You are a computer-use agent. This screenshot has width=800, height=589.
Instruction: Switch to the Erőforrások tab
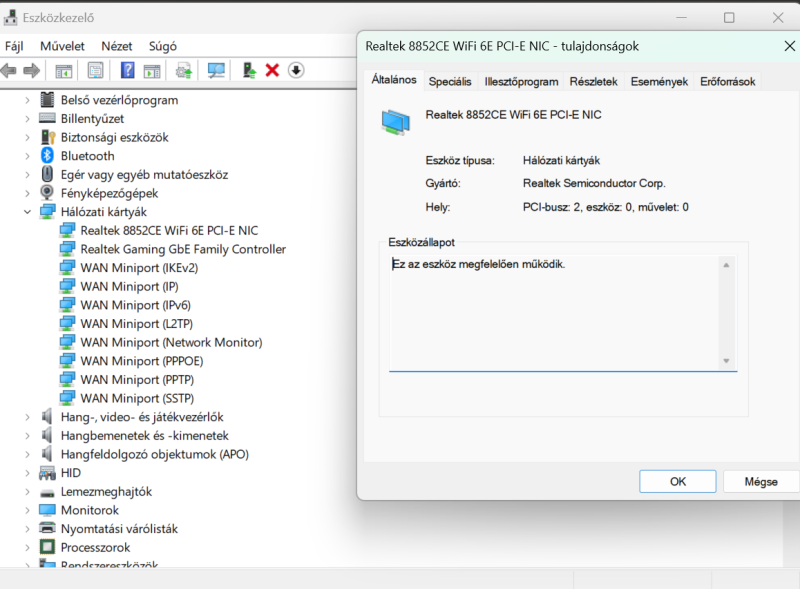[728, 82]
